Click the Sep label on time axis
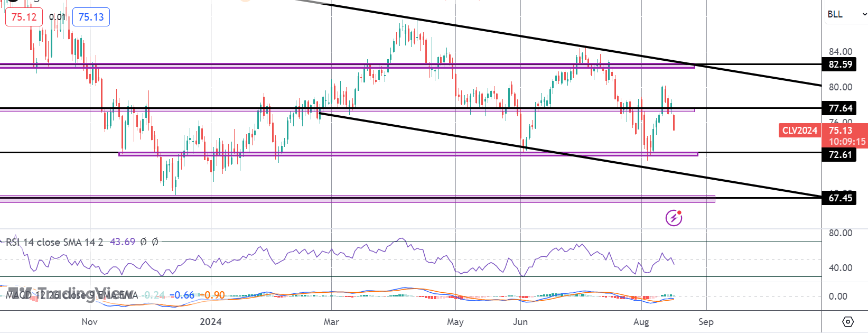 click(706, 322)
